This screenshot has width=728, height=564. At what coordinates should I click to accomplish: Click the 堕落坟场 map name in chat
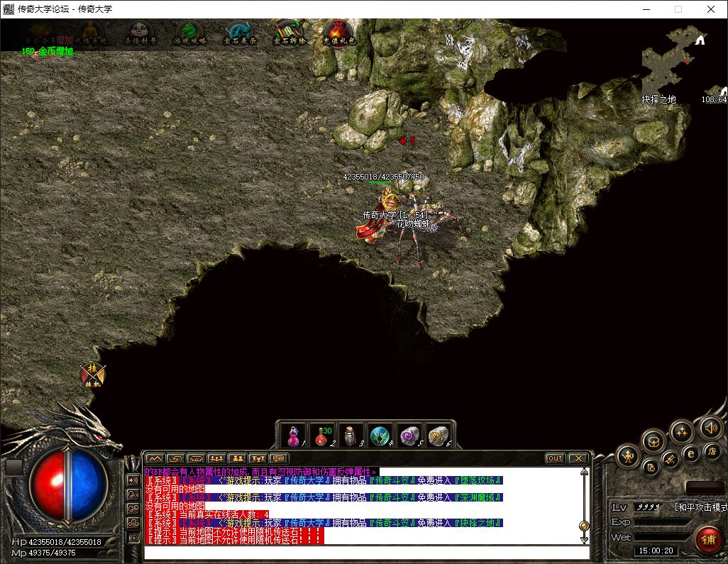(478, 480)
